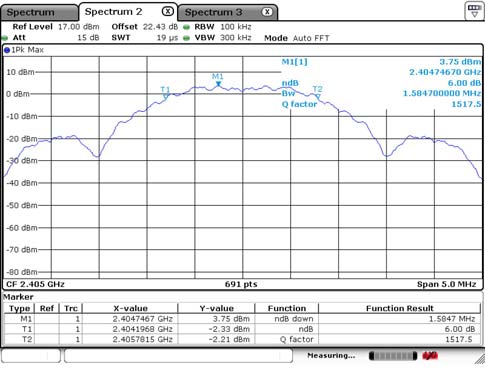Select the M1 row in marker table
The height and width of the screenshot is (377, 485).
(x=242, y=319)
